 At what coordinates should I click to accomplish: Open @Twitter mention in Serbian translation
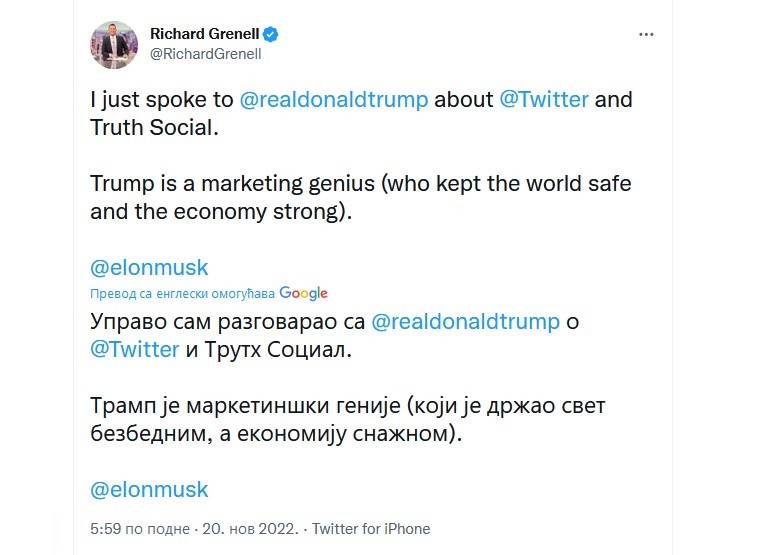135,350
